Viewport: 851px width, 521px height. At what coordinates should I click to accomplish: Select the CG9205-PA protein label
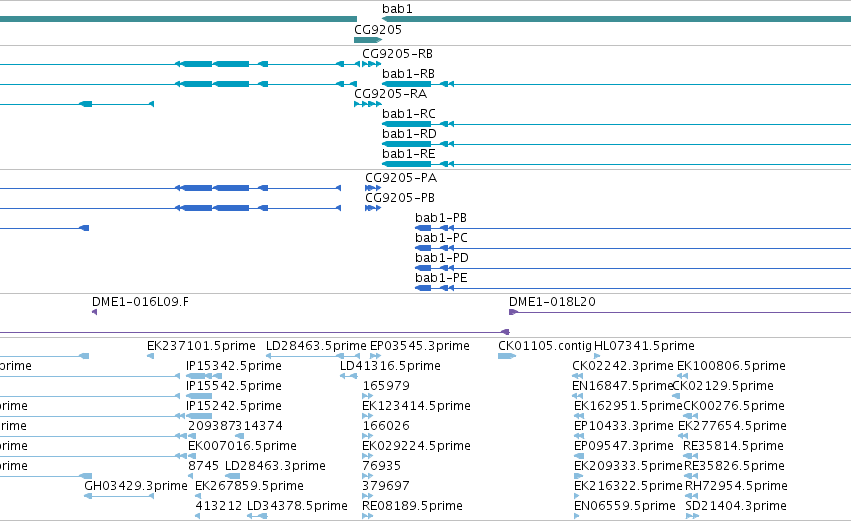pos(401,178)
